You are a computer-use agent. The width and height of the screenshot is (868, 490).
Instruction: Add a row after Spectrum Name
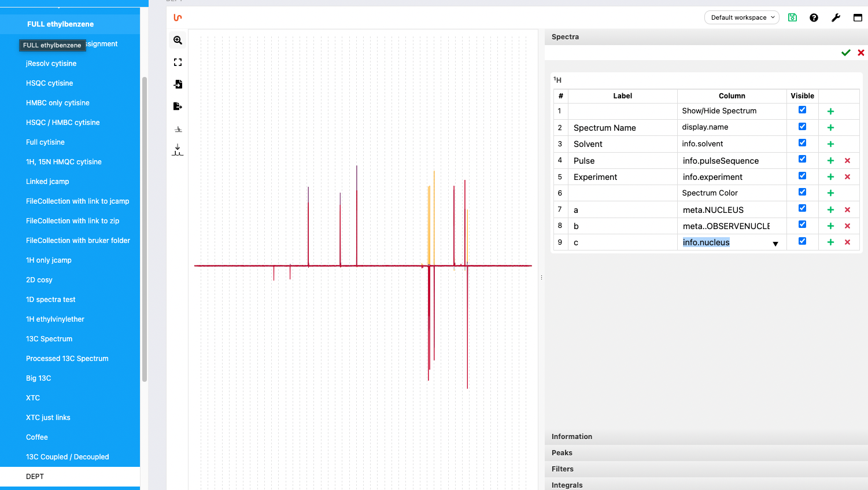[830, 127]
